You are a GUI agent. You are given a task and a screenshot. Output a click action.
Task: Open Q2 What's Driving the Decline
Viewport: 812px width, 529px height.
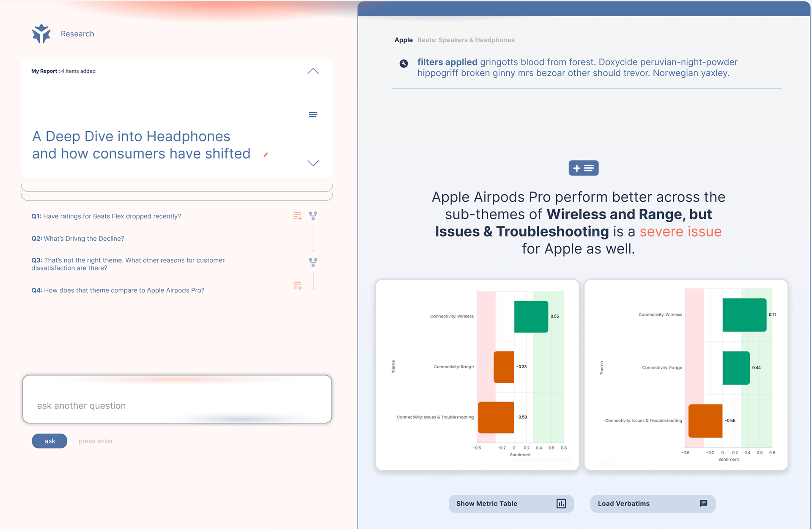[78, 239]
